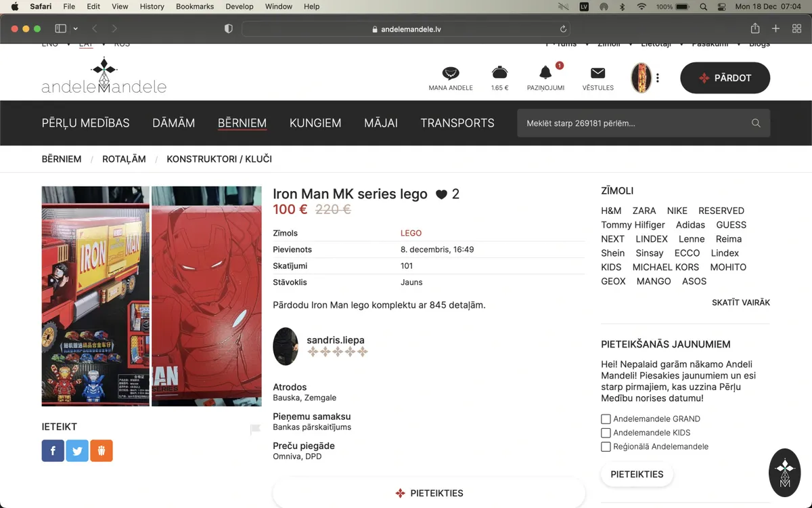Image resolution: width=812 pixels, height=508 pixels.
Task: Tick Andelemandele KIDS checkbox
Action: tap(606, 433)
